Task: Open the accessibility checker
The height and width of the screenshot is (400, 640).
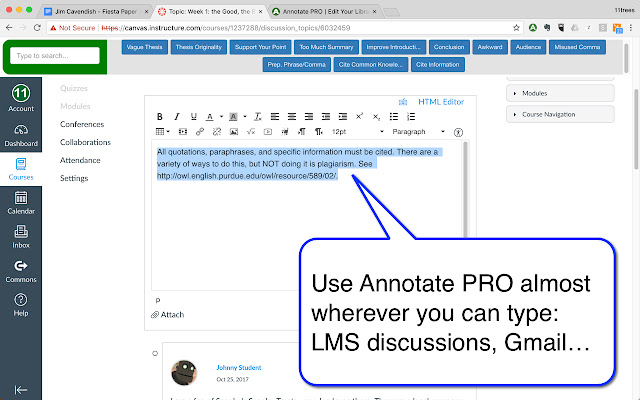Action: pos(458,132)
